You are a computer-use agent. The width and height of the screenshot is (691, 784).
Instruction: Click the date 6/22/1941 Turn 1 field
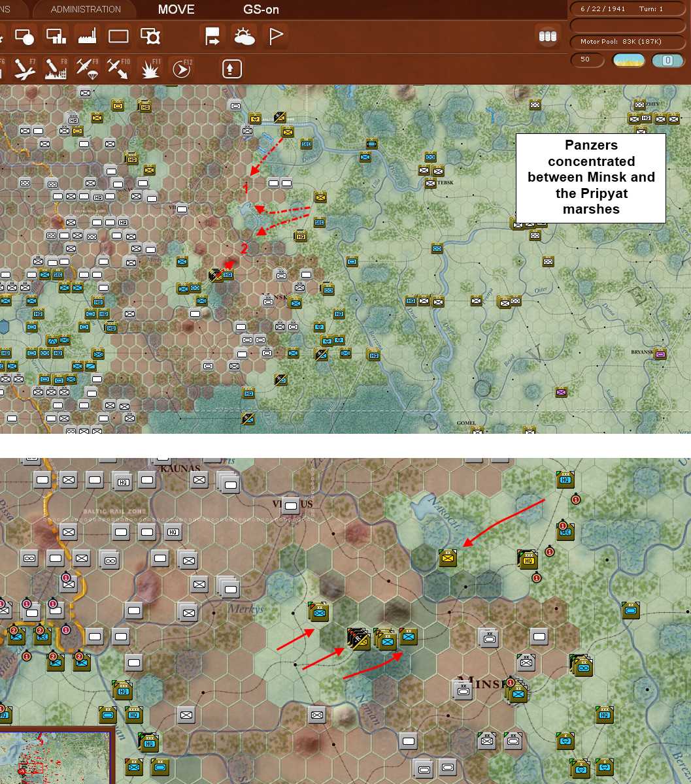[628, 9]
